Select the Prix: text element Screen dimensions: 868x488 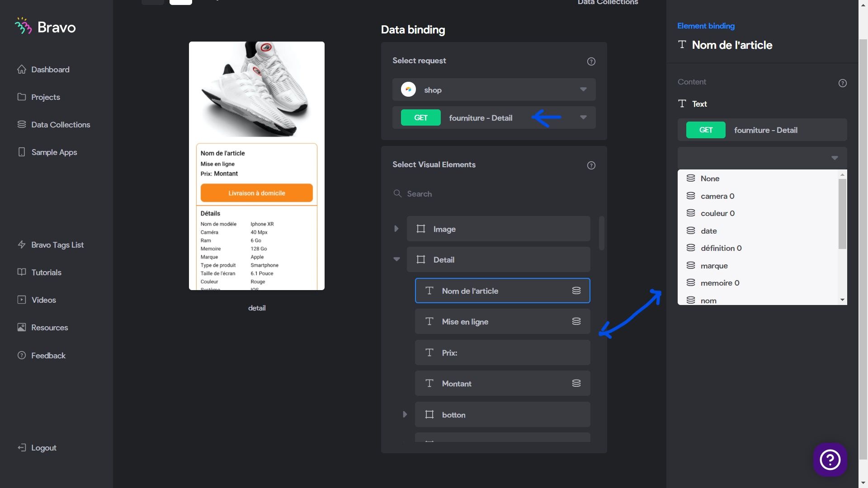pos(502,352)
